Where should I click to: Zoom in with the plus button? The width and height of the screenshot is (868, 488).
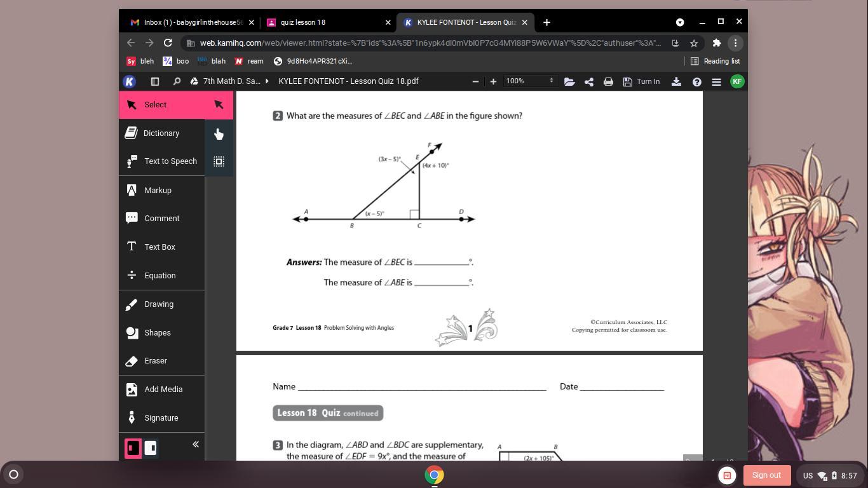pyautogui.click(x=493, y=81)
